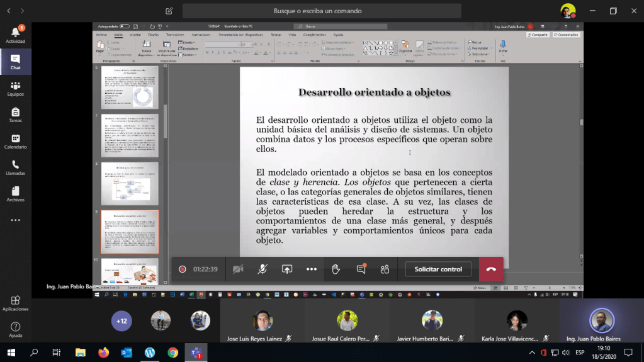Open the Tareas app

[15, 115]
